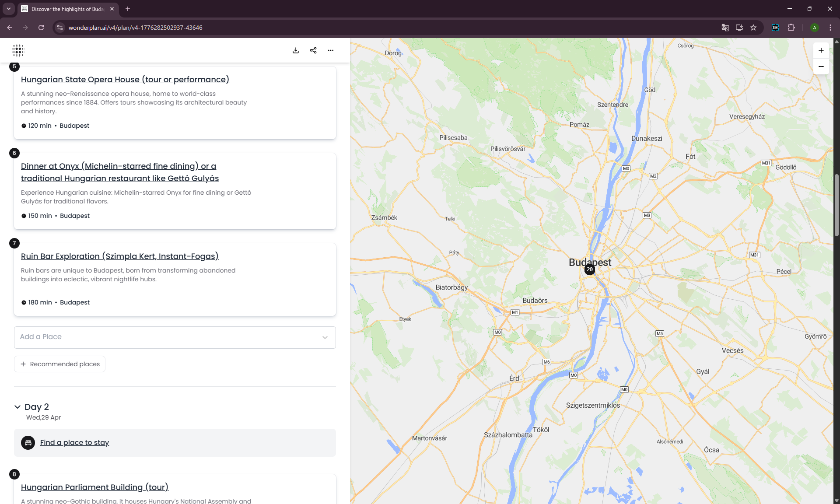The image size is (840, 504).
Task: Click the page vertical scrollbar thumb
Action: point(836,206)
